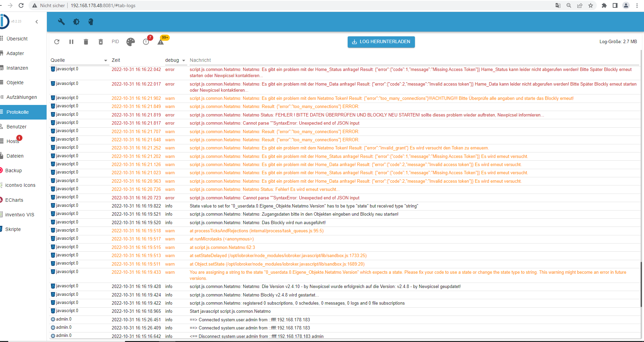Open the Instanzen menu item

[22, 68]
